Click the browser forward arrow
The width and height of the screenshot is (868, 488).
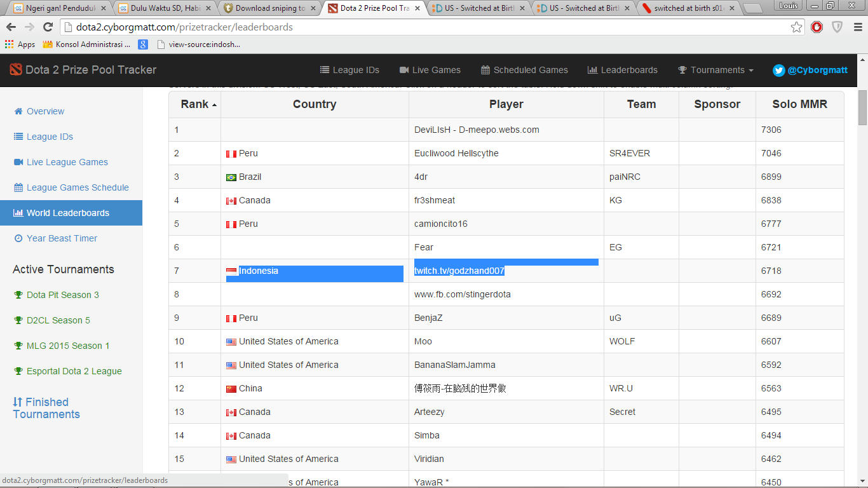(x=29, y=27)
